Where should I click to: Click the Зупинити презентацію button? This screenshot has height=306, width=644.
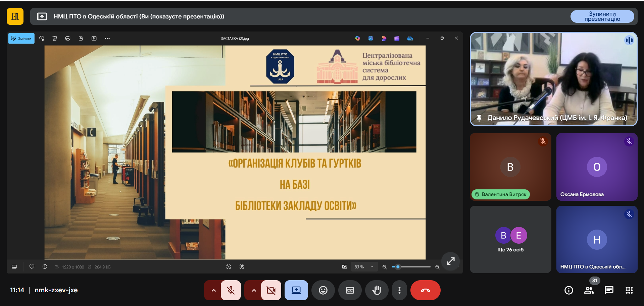(602, 16)
